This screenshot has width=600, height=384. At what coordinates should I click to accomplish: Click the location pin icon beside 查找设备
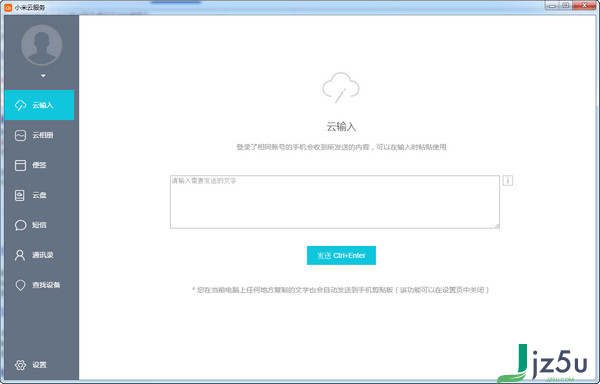(x=20, y=285)
